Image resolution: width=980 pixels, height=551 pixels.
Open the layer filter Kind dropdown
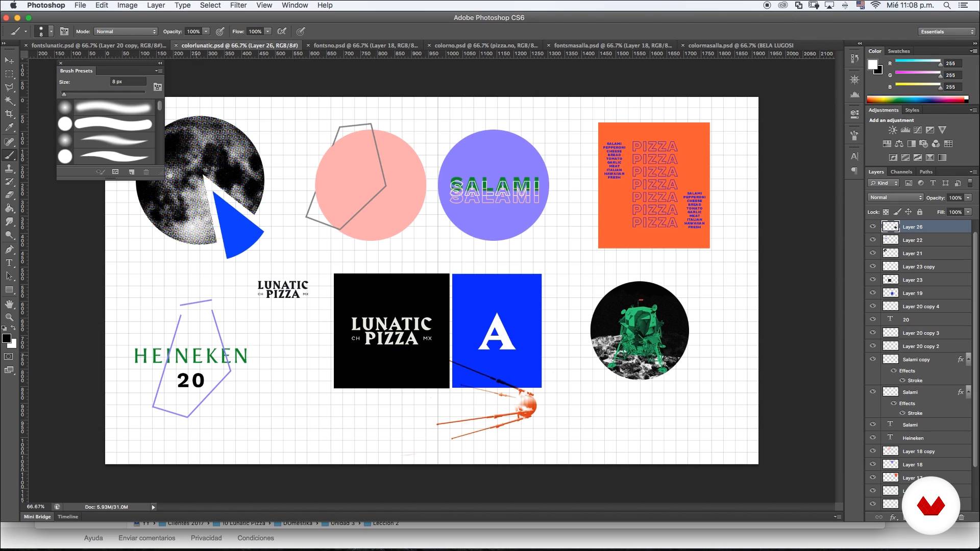pos(884,183)
